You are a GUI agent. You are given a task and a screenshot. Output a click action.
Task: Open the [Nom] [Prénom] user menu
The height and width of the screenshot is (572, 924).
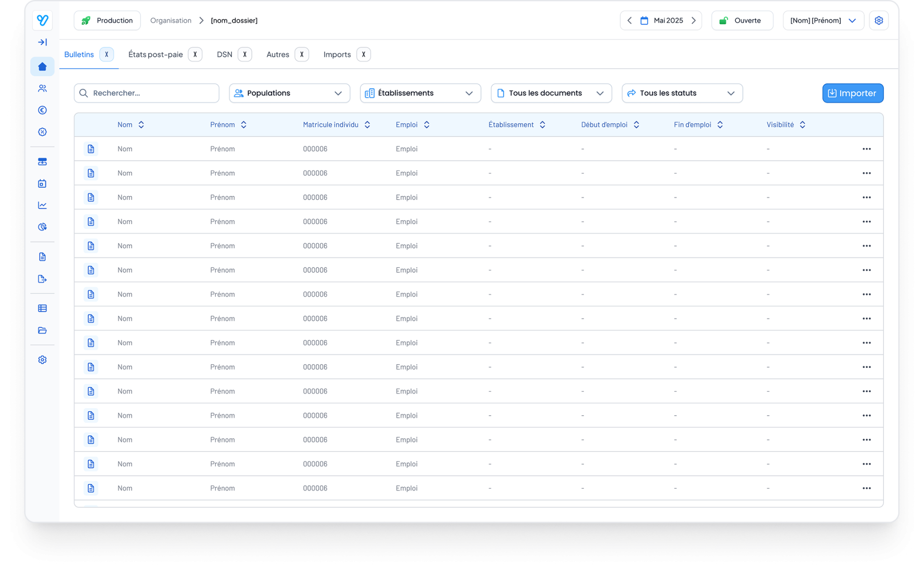822,21
